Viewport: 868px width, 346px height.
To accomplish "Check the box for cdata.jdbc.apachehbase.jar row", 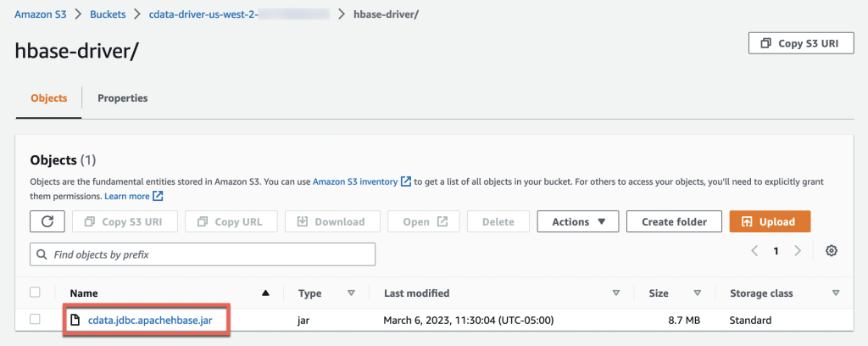I will (x=36, y=320).
